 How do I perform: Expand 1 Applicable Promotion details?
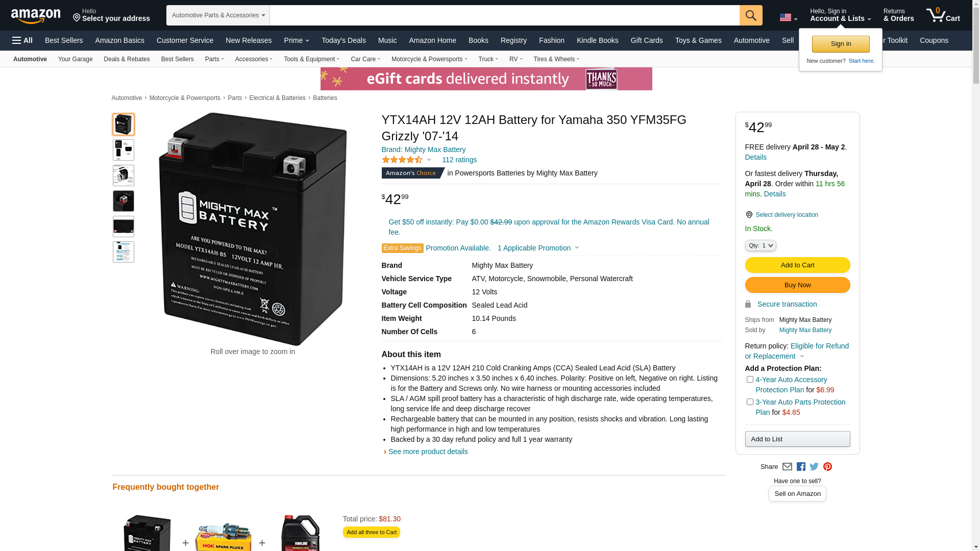pos(538,248)
